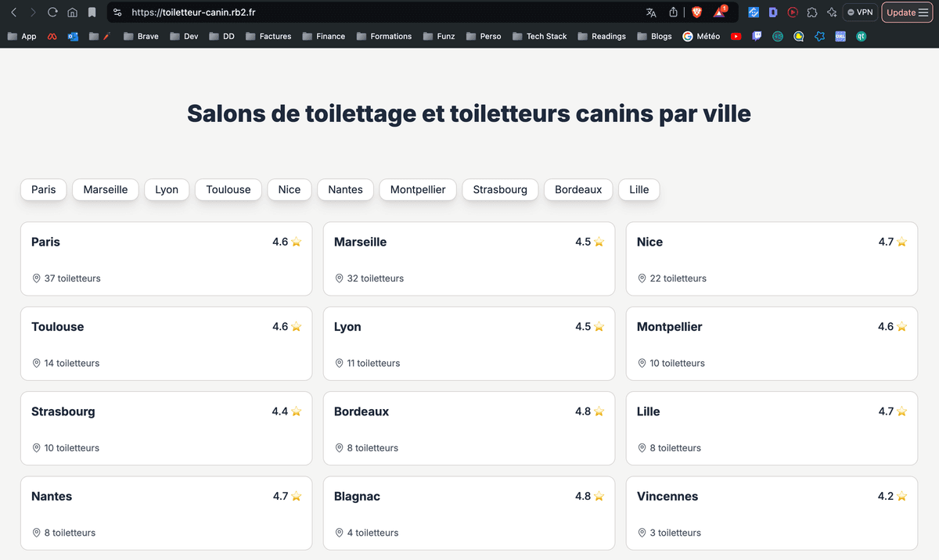Expand the Finance bookmarks folder
939x560 pixels.
[x=323, y=36]
